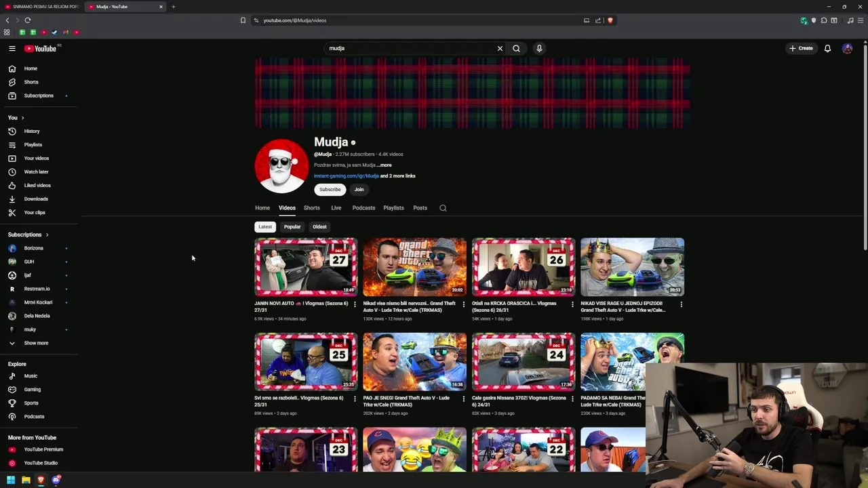
Task: Open options menu for Otisli na KRCKA video
Action: click(572, 304)
